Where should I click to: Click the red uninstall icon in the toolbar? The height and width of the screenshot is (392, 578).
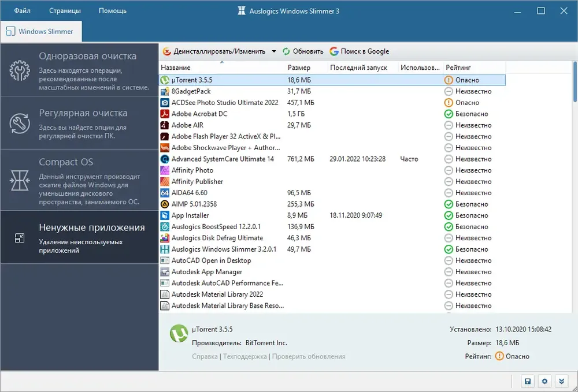coord(167,51)
